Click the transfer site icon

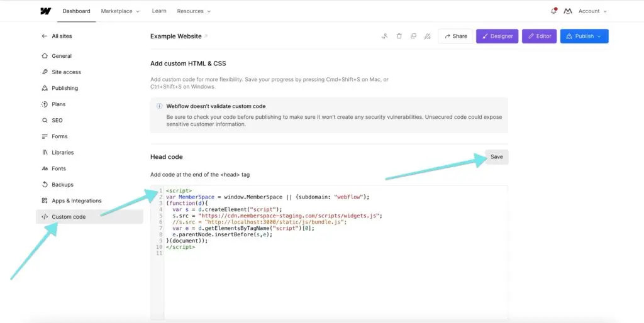(x=384, y=36)
